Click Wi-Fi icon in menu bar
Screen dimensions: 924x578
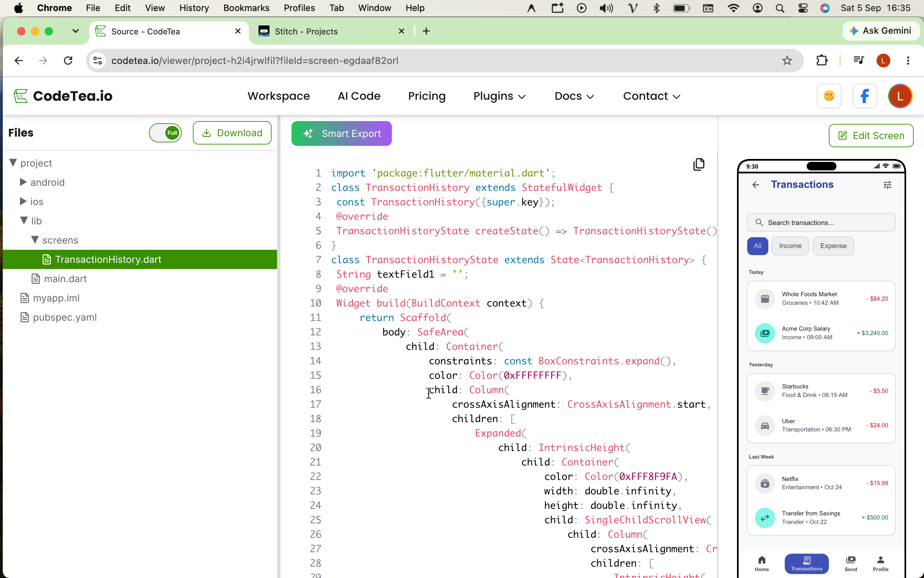[733, 8]
